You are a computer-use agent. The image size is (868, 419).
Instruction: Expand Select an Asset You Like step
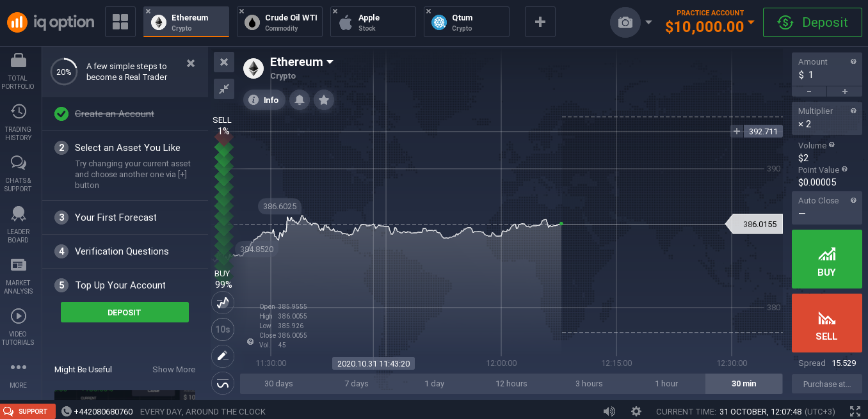tap(125, 166)
